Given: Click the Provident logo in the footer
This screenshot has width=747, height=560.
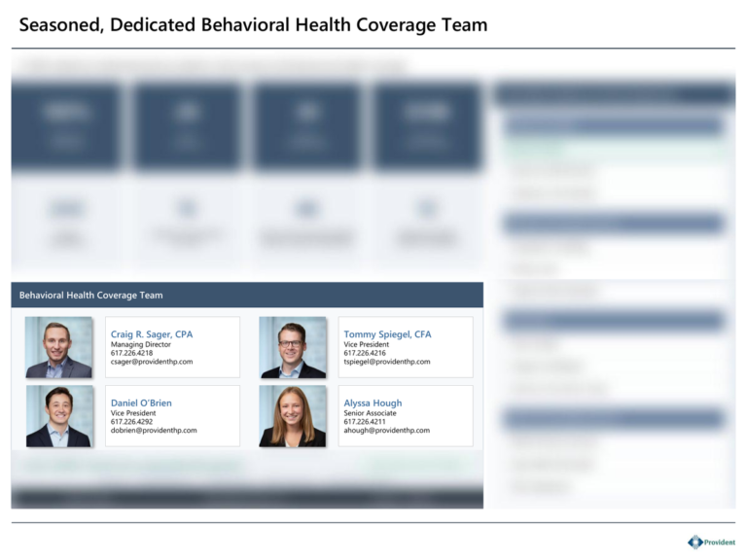Looking at the screenshot, I should click(711, 542).
